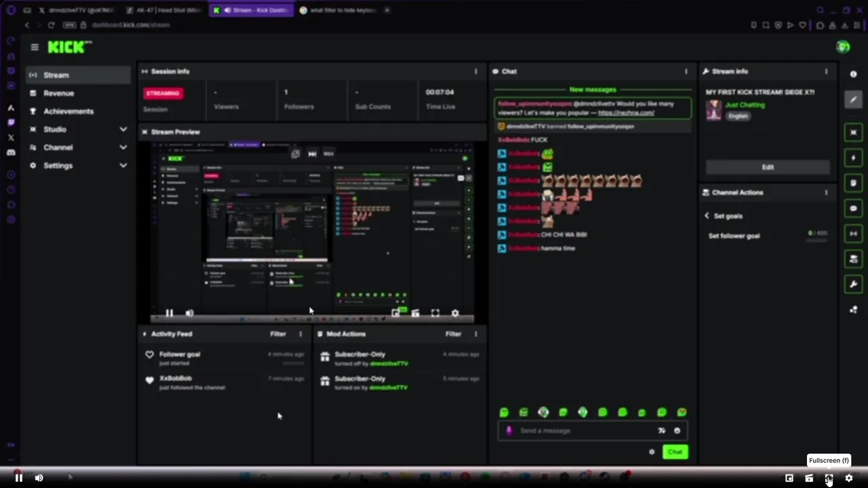The width and height of the screenshot is (868, 488).
Task: Click the follower goal progress bar
Action: point(817,240)
